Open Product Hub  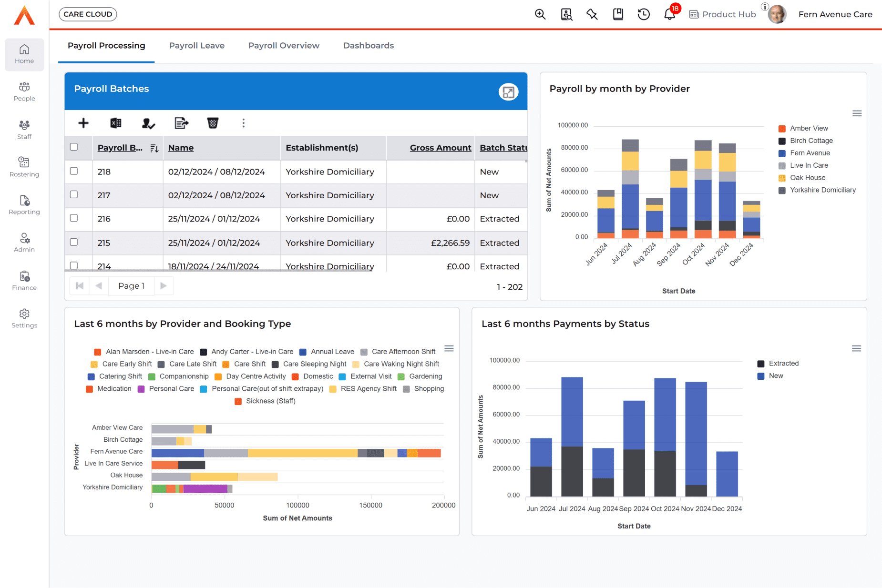click(722, 14)
